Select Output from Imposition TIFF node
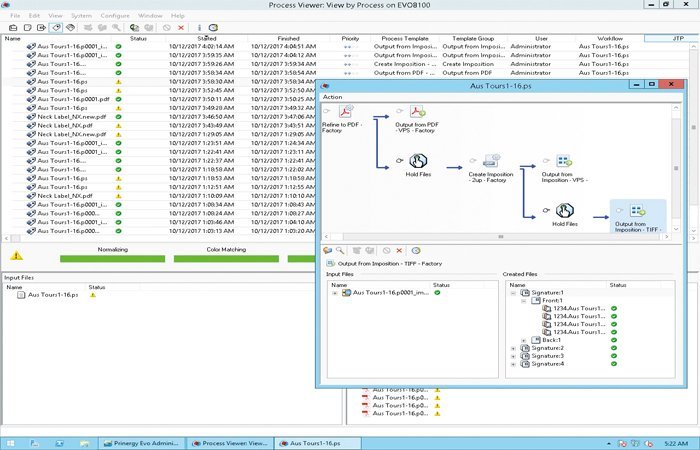Viewport: 700px width, 450px height. point(638,217)
